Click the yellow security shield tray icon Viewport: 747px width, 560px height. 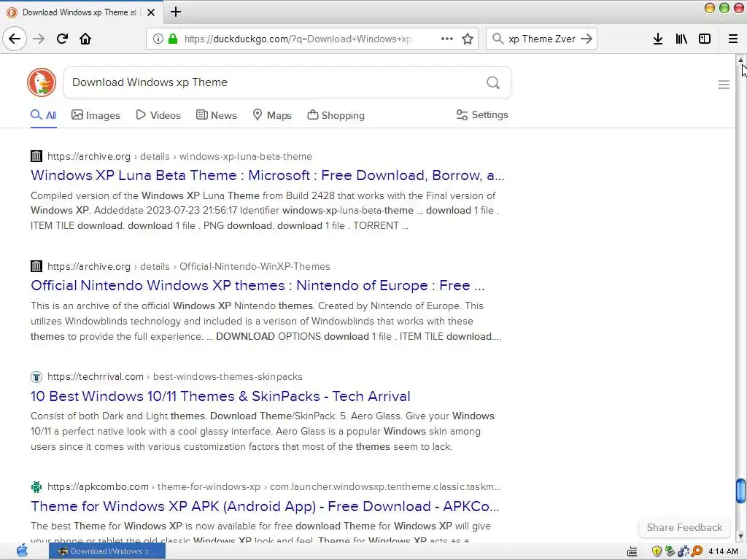[x=657, y=551]
